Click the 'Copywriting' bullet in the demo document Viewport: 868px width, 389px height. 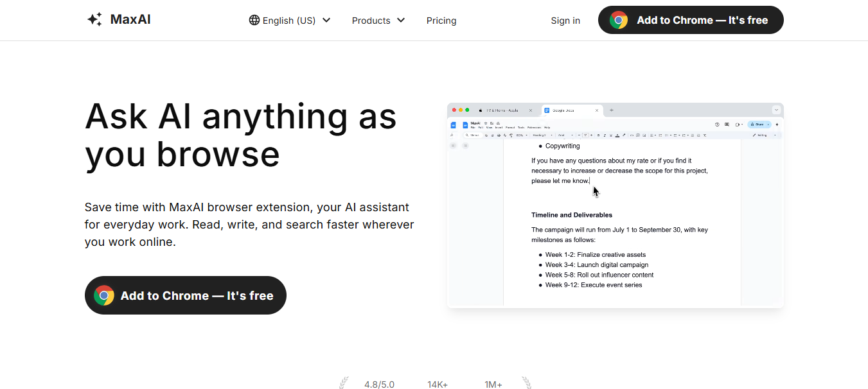coord(562,146)
